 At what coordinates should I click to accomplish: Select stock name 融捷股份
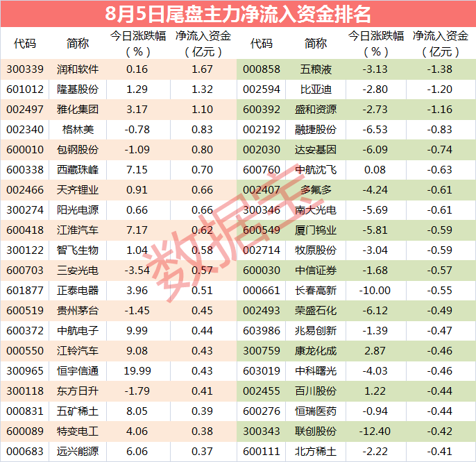pyautogui.click(x=316, y=130)
